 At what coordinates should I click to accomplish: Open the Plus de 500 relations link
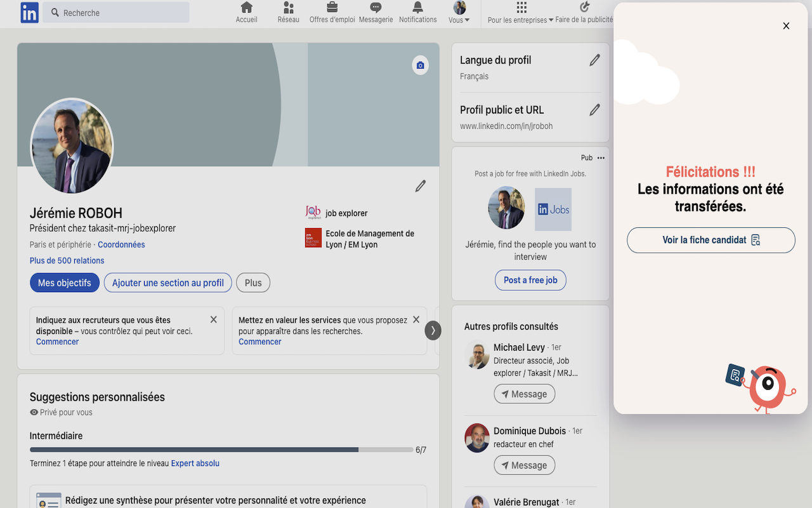point(67,260)
